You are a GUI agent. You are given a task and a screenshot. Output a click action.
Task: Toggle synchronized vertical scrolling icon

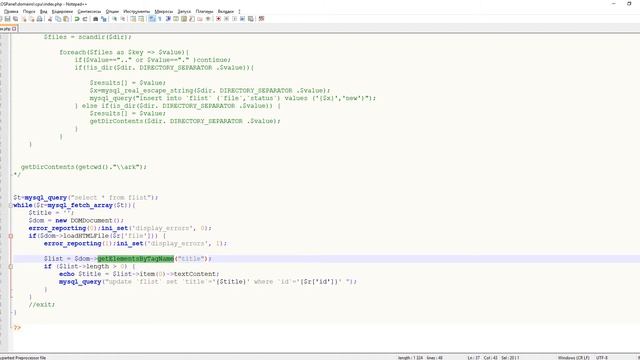pos(133,19)
